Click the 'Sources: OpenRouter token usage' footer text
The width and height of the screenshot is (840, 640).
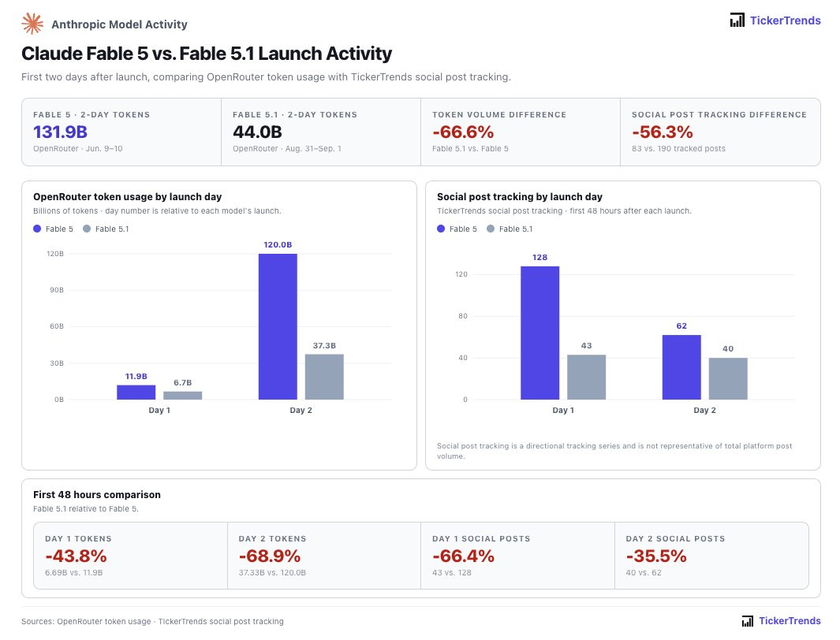click(x=86, y=621)
